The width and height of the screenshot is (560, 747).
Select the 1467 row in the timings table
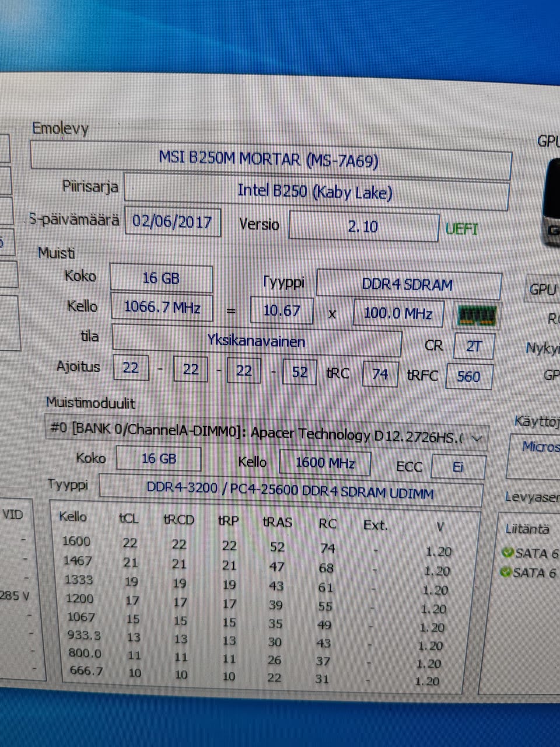(257, 566)
